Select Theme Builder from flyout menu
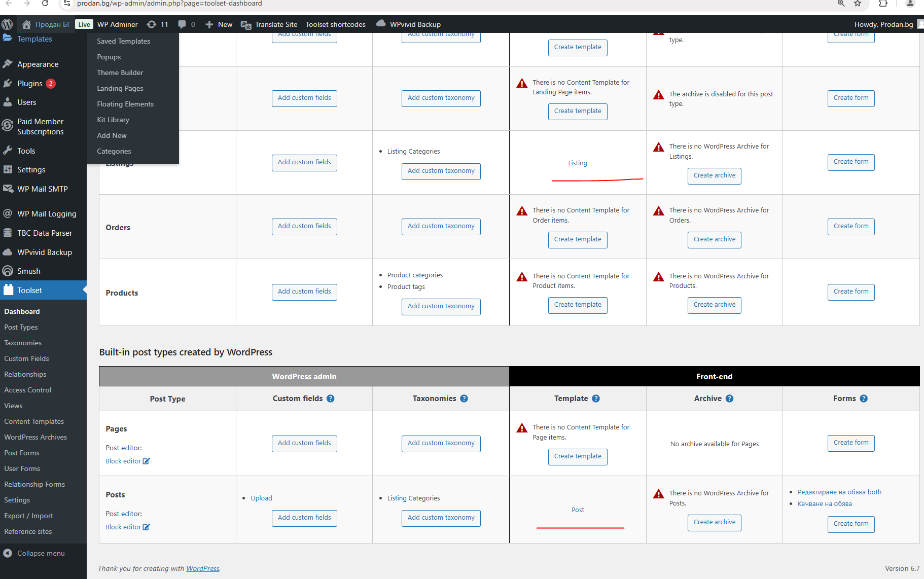 pos(120,73)
